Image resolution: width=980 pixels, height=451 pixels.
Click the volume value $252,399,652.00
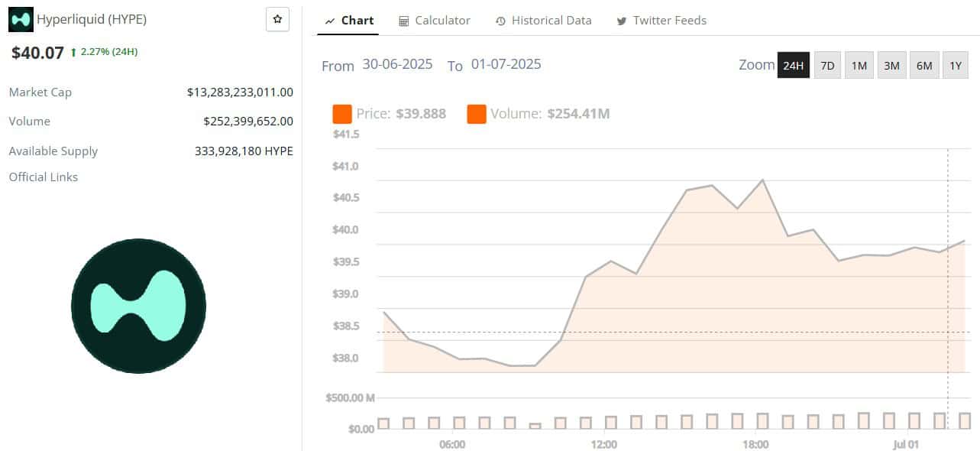coord(248,121)
